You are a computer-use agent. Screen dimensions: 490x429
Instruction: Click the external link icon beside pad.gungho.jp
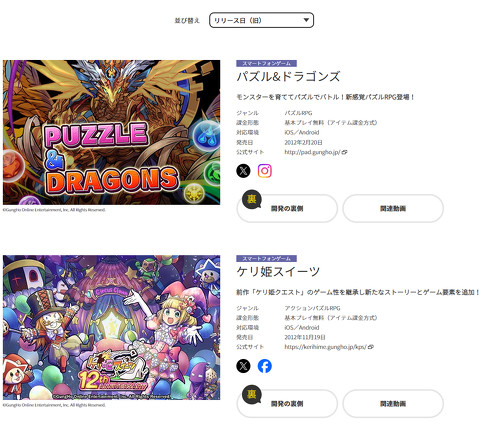(x=345, y=152)
